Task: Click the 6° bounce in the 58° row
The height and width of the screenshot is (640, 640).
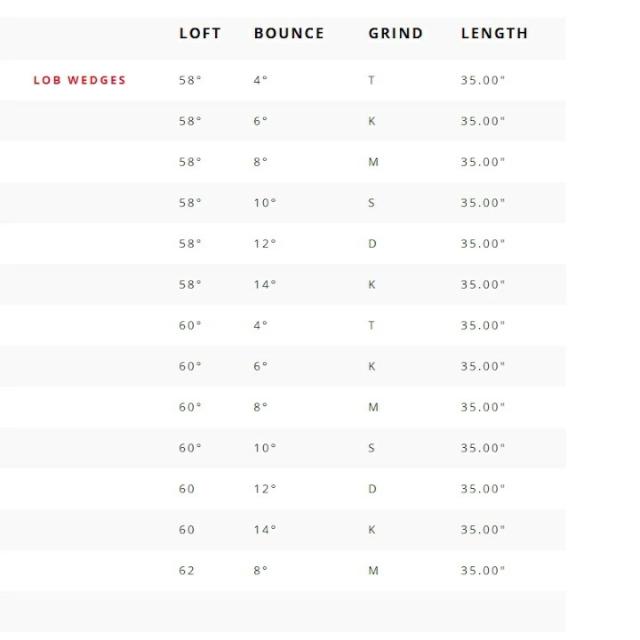Action: click(261, 121)
